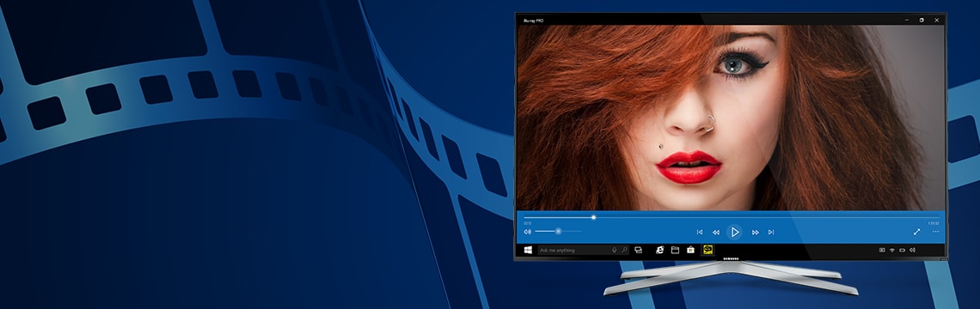Image resolution: width=980 pixels, height=309 pixels.
Task: Open the more options ellipsis menu
Action: click(935, 232)
